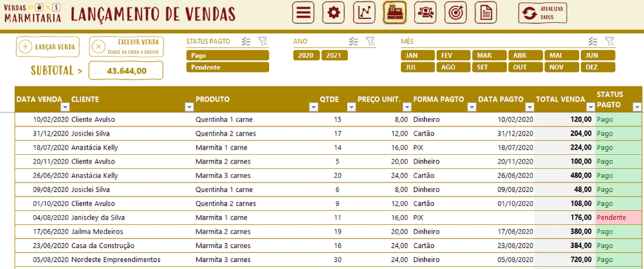The image size is (644, 269).
Task: Open the line chart dashboard icon
Action: pos(364,13)
